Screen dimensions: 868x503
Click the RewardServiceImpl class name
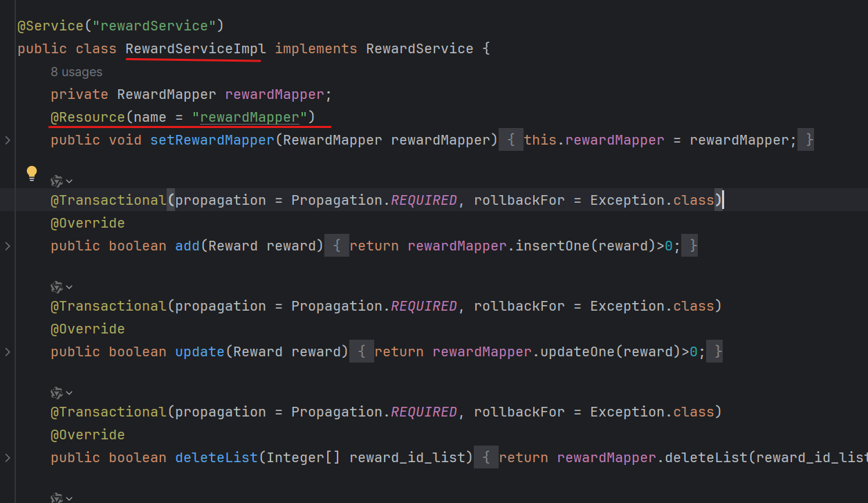tap(195, 49)
